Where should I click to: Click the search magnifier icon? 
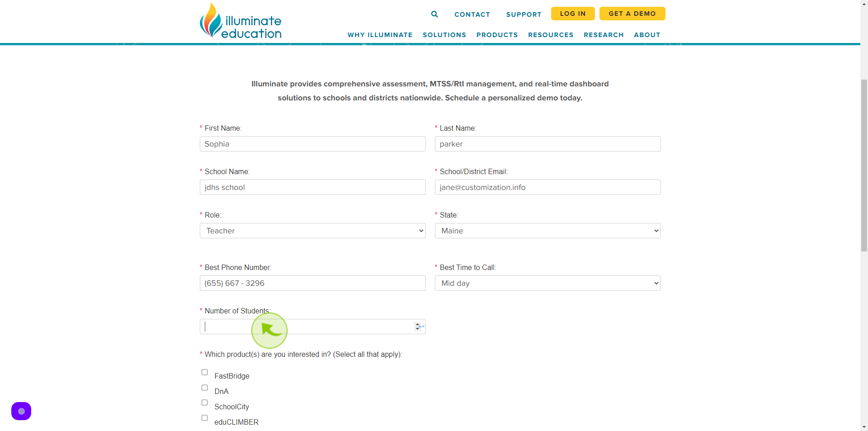tap(434, 14)
